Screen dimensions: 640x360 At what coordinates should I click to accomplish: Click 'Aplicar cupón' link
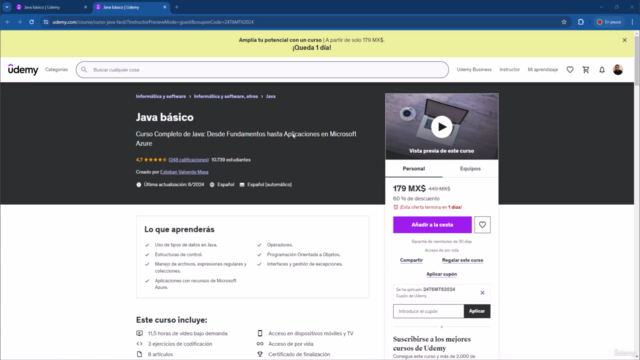[442, 274]
